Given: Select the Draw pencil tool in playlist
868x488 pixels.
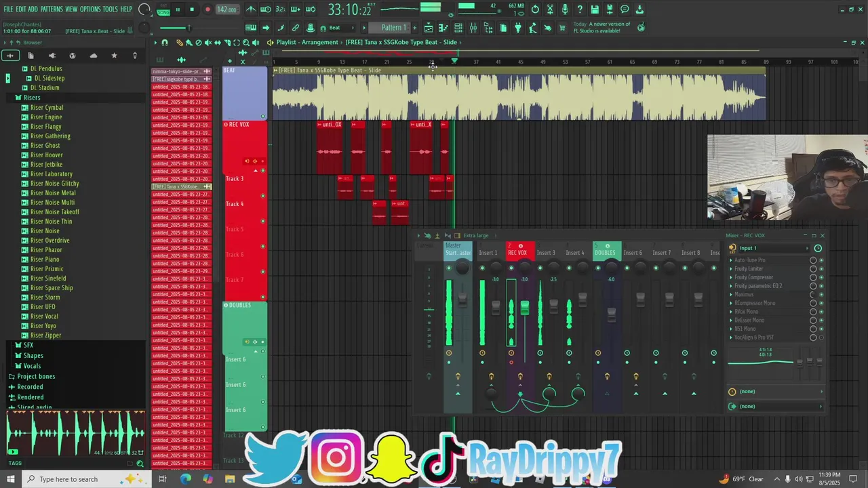Looking at the screenshot, I should [180, 42].
